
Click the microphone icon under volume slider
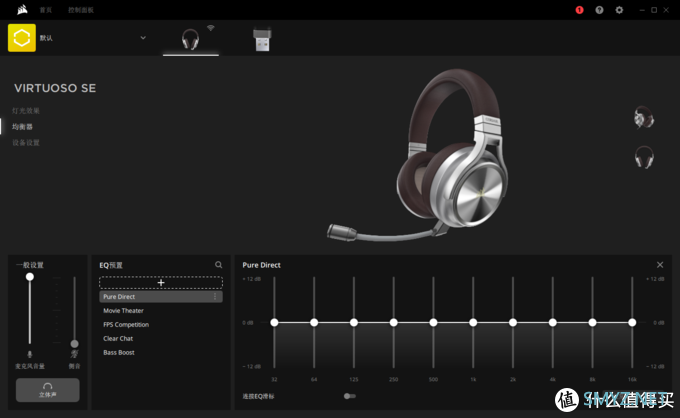[x=29, y=354]
